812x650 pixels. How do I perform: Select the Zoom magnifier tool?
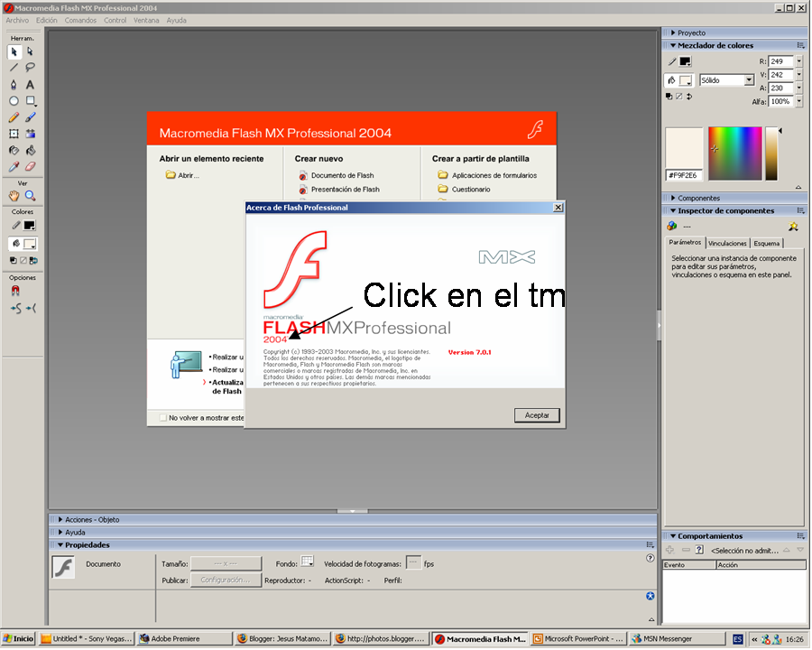[x=30, y=196]
